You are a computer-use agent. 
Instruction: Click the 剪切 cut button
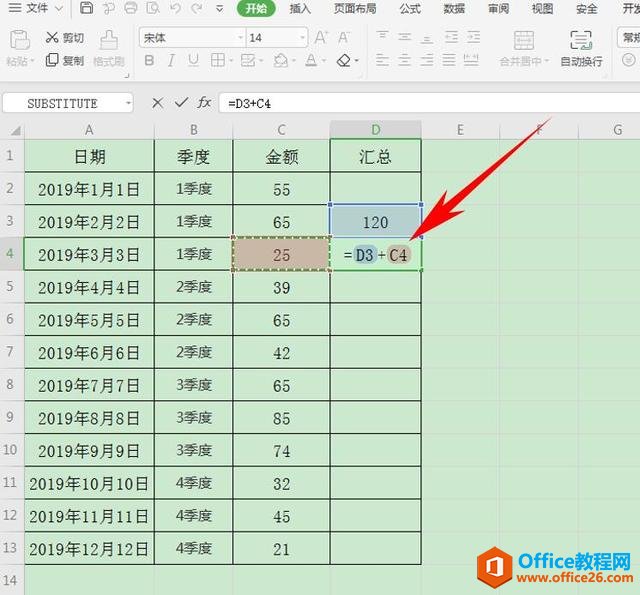tap(65, 38)
